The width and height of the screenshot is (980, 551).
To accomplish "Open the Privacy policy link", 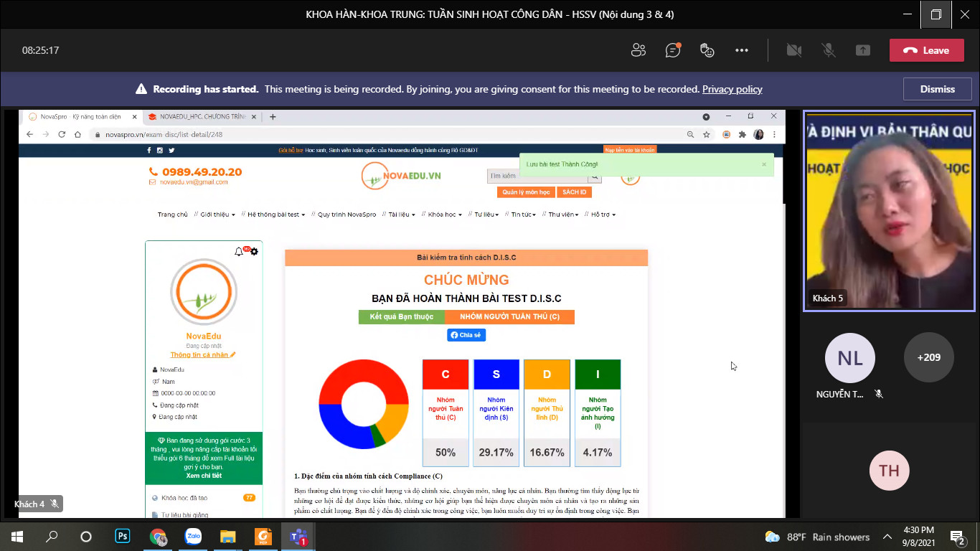I will (x=732, y=89).
